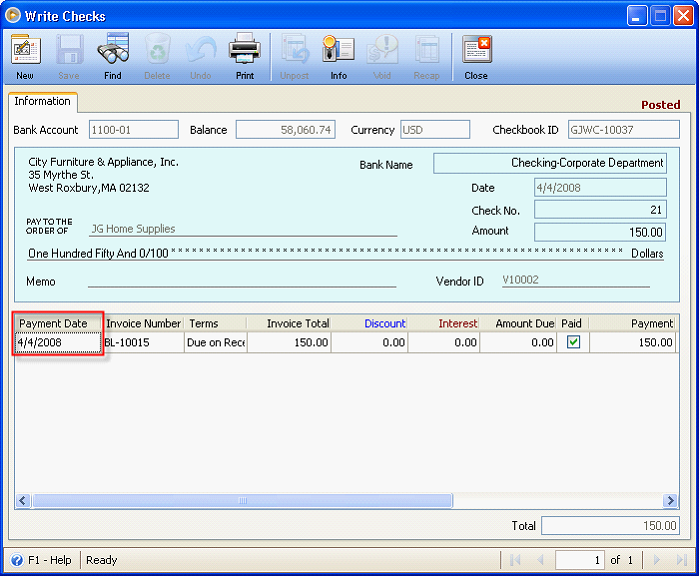Click the Recap toolbar icon
The height and width of the screenshot is (577, 700).
(427, 50)
